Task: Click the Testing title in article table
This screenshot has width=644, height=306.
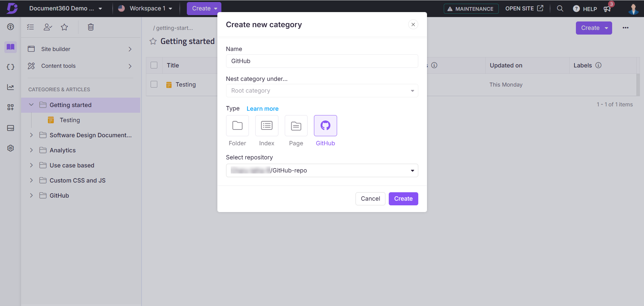Action: [x=185, y=85]
